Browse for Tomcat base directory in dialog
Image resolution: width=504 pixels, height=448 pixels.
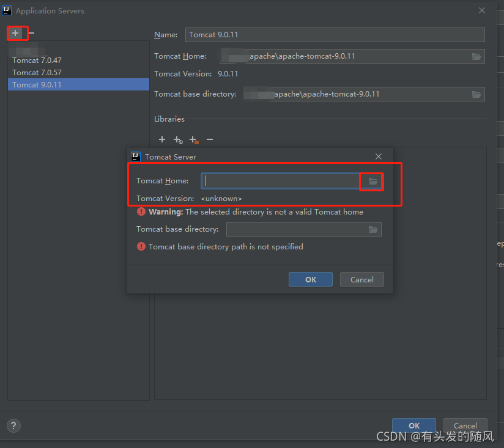373,229
